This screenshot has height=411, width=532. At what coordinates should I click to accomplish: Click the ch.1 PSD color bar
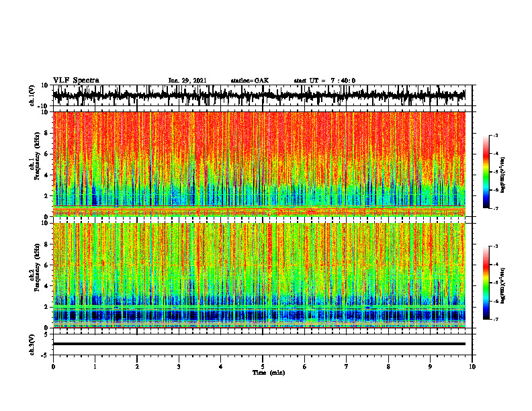[486, 172]
